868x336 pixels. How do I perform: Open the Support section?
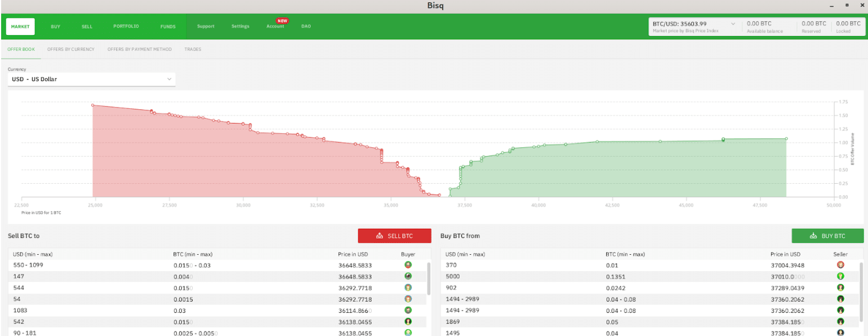[x=206, y=26]
